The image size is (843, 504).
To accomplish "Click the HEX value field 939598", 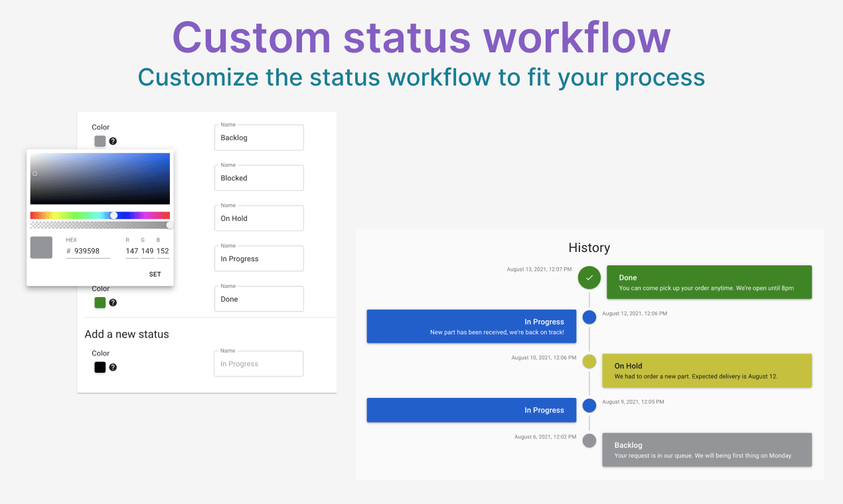I will pyautogui.click(x=88, y=251).
